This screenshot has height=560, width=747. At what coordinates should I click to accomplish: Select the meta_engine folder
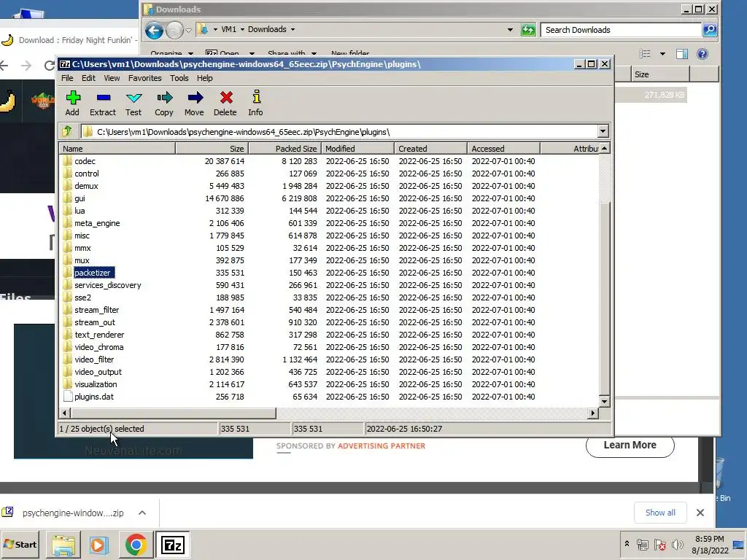pos(97,223)
